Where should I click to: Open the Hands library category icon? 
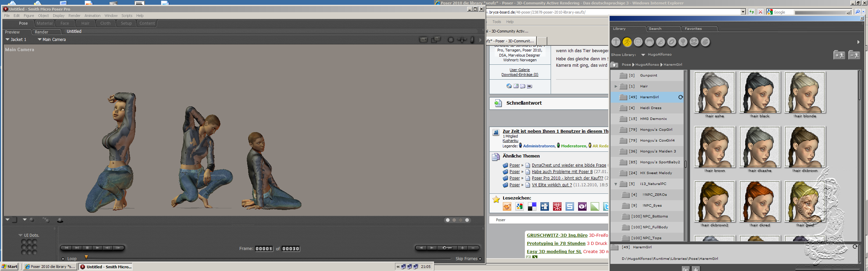click(x=660, y=42)
